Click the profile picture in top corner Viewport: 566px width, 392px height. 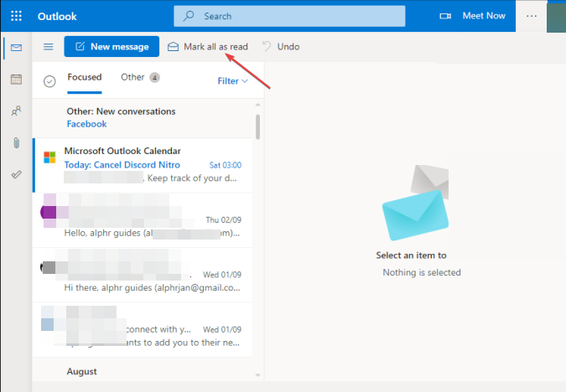tap(556, 17)
